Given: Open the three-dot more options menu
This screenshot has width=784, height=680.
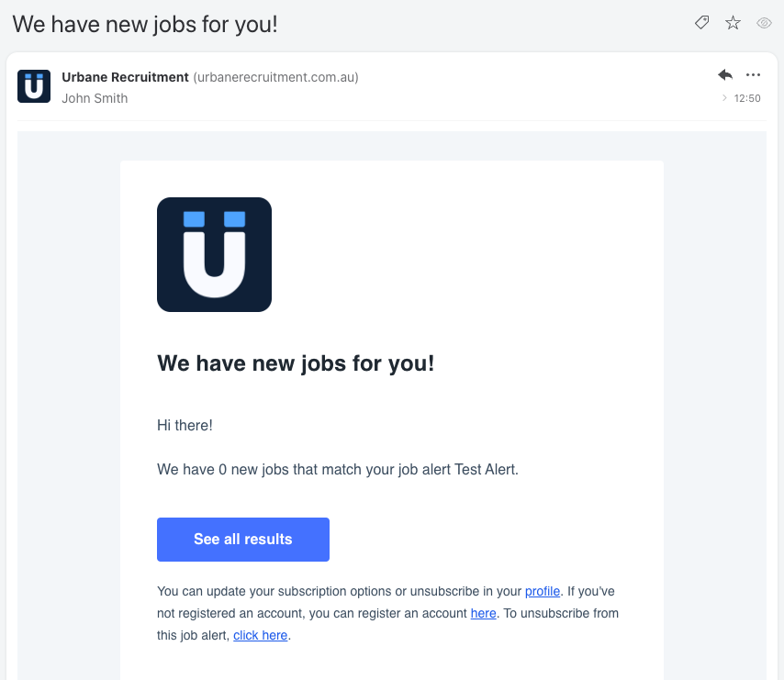Looking at the screenshot, I should [x=754, y=75].
